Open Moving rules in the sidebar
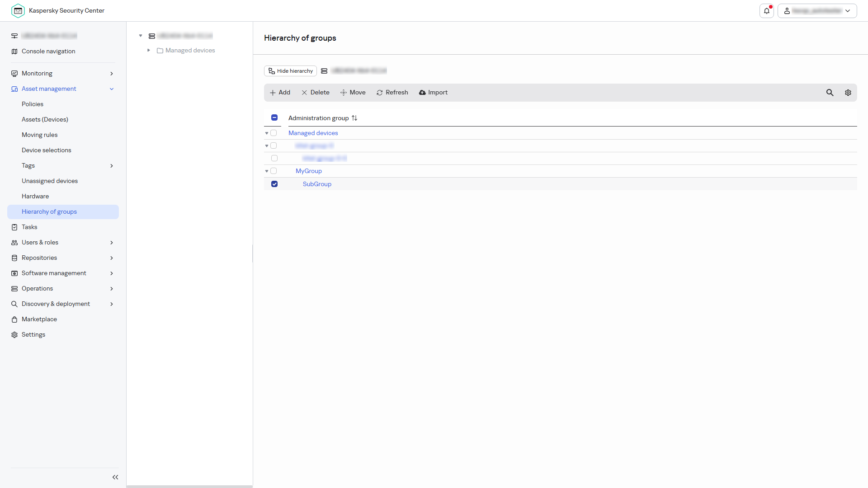 tap(40, 135)
